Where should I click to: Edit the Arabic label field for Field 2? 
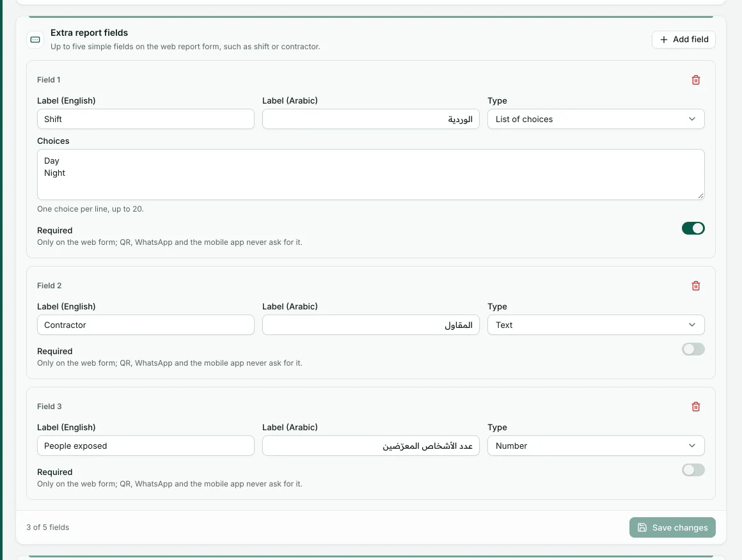[x=371, y=325]
